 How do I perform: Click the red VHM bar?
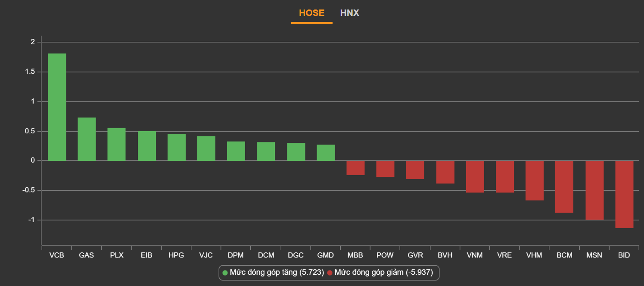point(534,180)
